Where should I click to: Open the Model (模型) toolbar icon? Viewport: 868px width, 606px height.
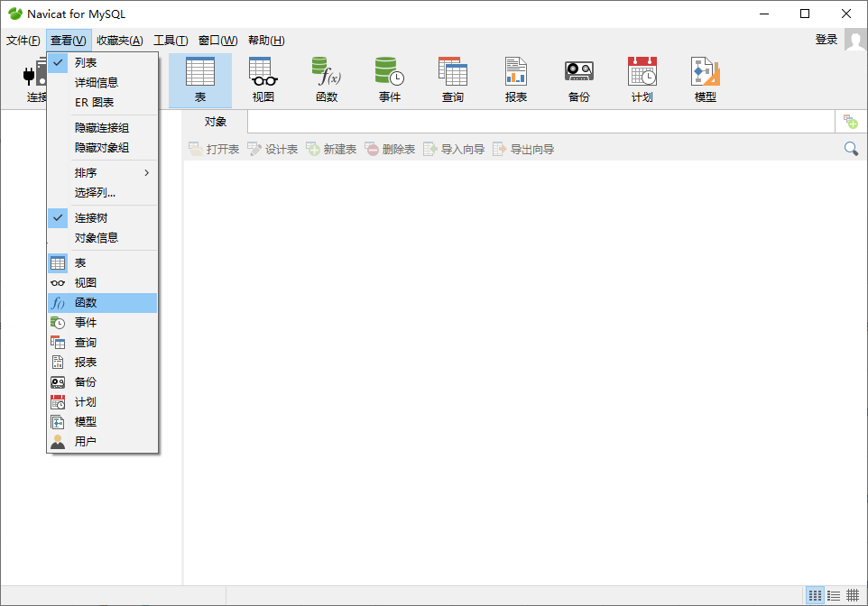[706, 80]
